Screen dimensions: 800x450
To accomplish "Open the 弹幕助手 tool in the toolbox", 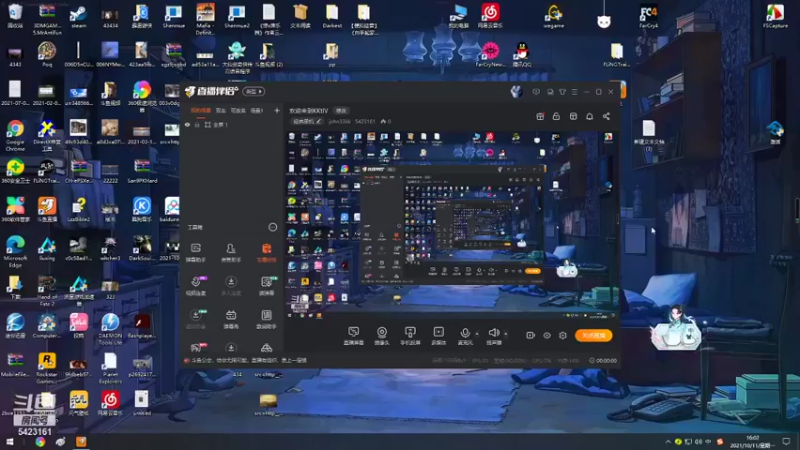I will point(195,252).
